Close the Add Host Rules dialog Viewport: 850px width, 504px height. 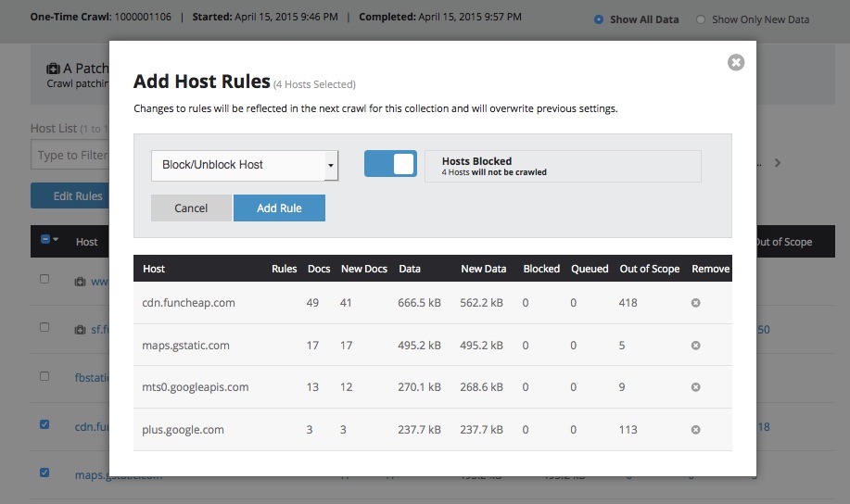(x=736, y=62)
